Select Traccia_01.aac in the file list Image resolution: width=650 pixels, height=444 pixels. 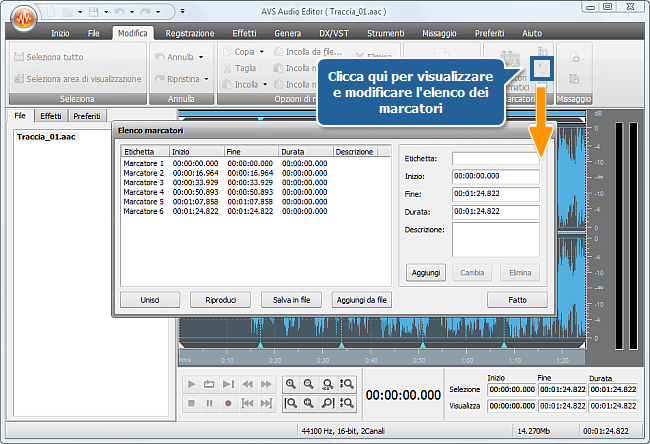[x=46, y=136]
